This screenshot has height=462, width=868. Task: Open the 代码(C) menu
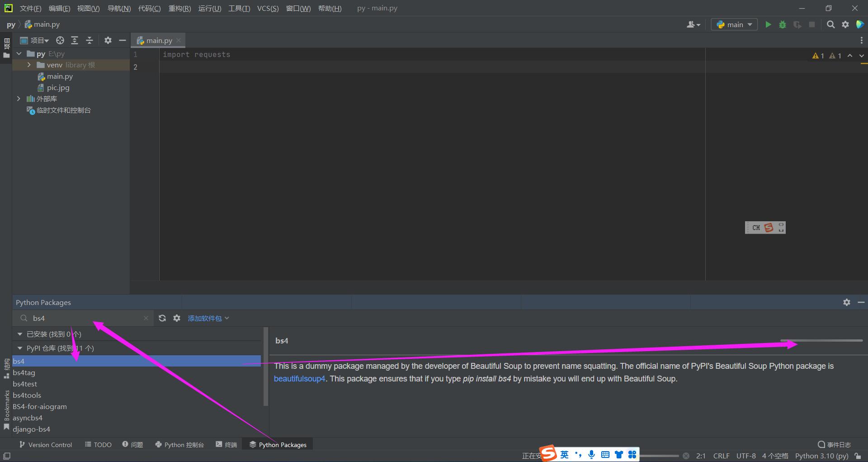pyautogui.click(x=149, y=8)
